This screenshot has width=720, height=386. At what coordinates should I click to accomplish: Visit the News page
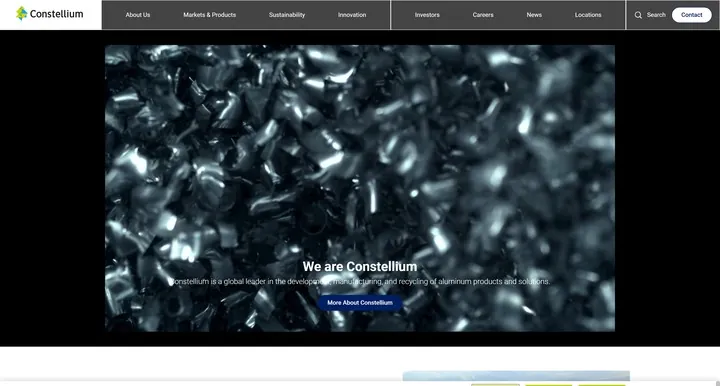click(534, 15)
